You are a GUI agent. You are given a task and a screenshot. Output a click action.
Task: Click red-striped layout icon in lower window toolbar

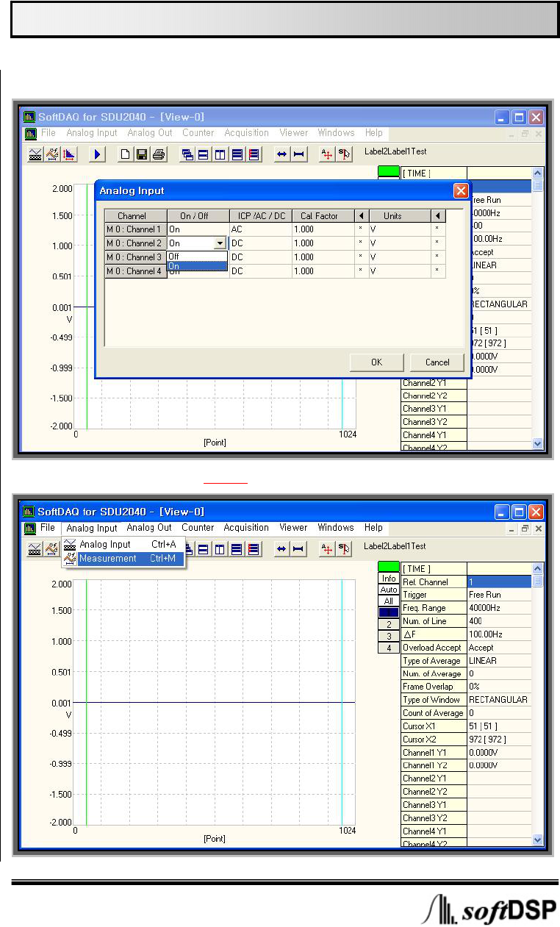click(254, 548)
